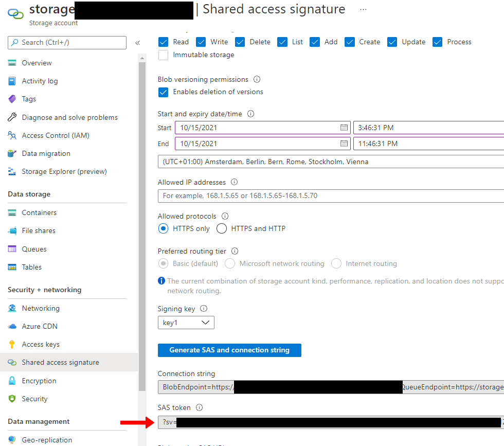Click the Access Control (IAM) people icon
Viewport: 504px width, 446px height.
pyautogui.click(x=12, y=135)
